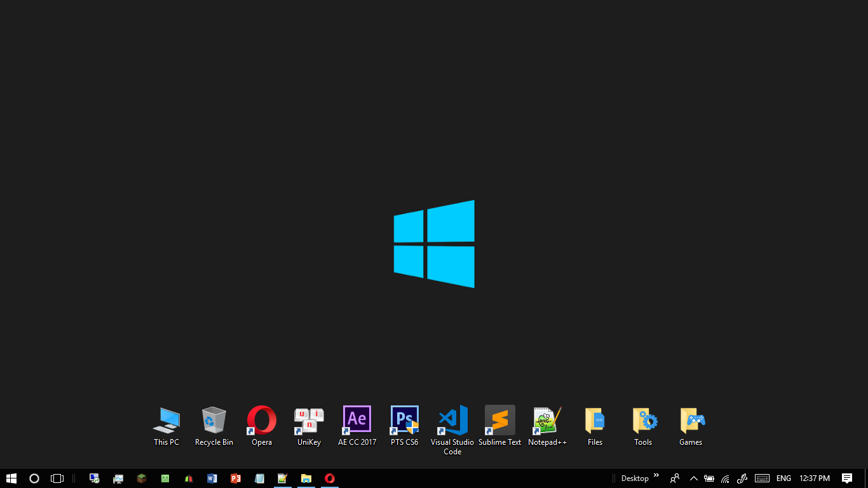Expand the hidden system tray icons
The width and height of the screenshot is (868, 488).
click(x=693, y=478)
